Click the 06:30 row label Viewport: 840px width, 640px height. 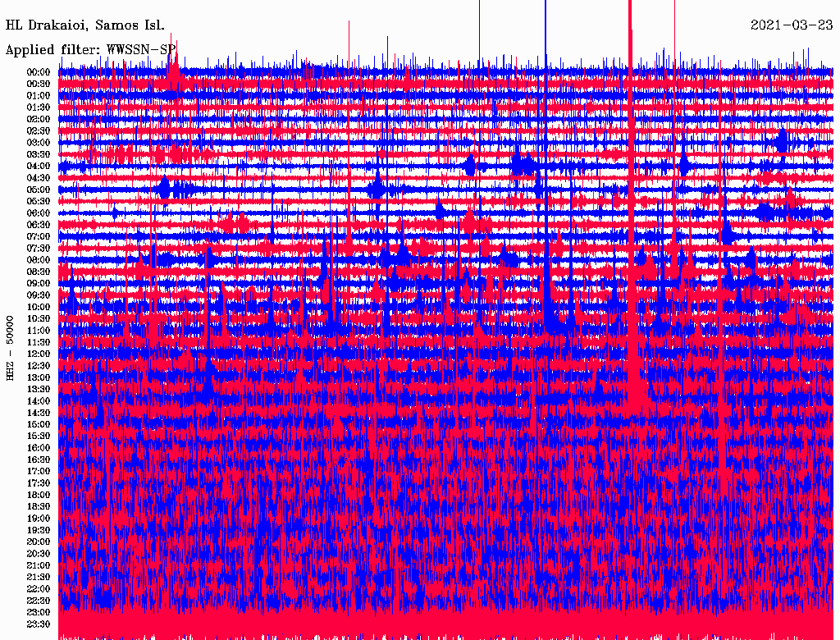pos(39,225)
